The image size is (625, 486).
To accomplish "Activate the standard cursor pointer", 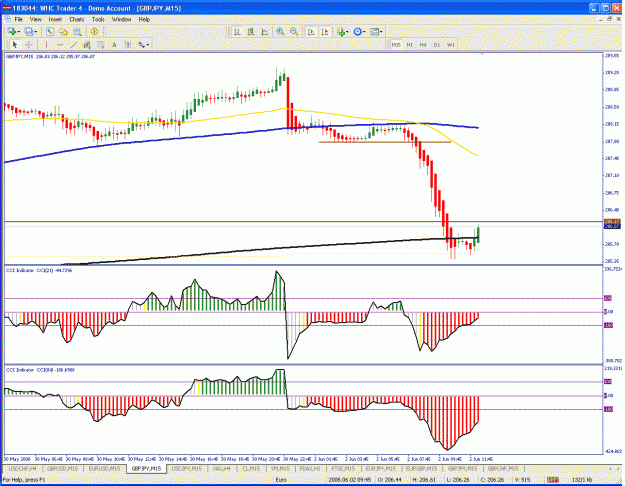I will click(x=15, y=45).
